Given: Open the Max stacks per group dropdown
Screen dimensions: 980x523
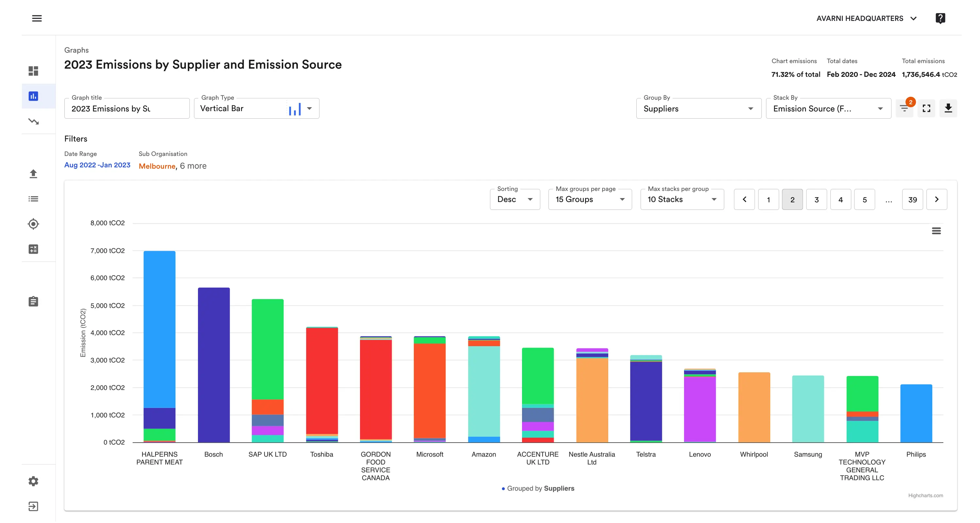Looking at the screenshot, I should click(x=682, y=199).
